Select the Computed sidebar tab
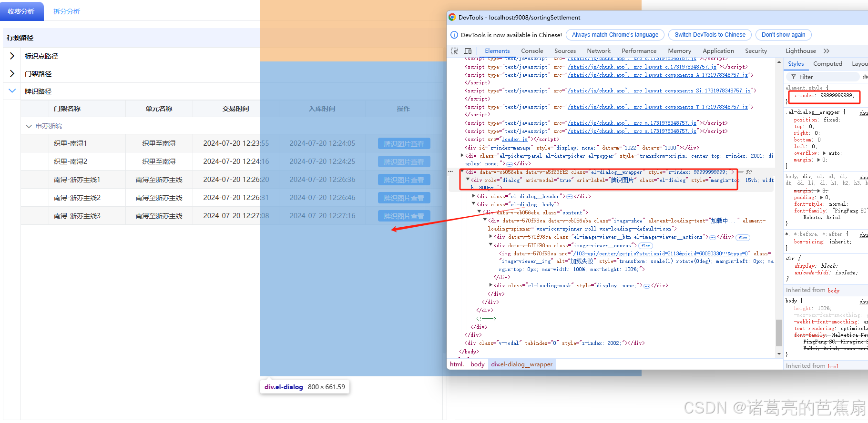 [x=827, y=64]
